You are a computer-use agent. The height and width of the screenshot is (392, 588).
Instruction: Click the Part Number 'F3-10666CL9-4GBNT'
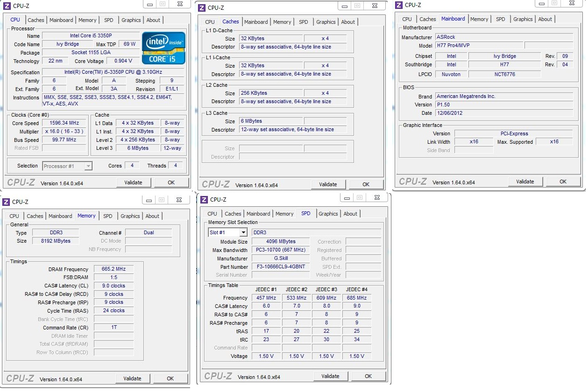point(281,267)
